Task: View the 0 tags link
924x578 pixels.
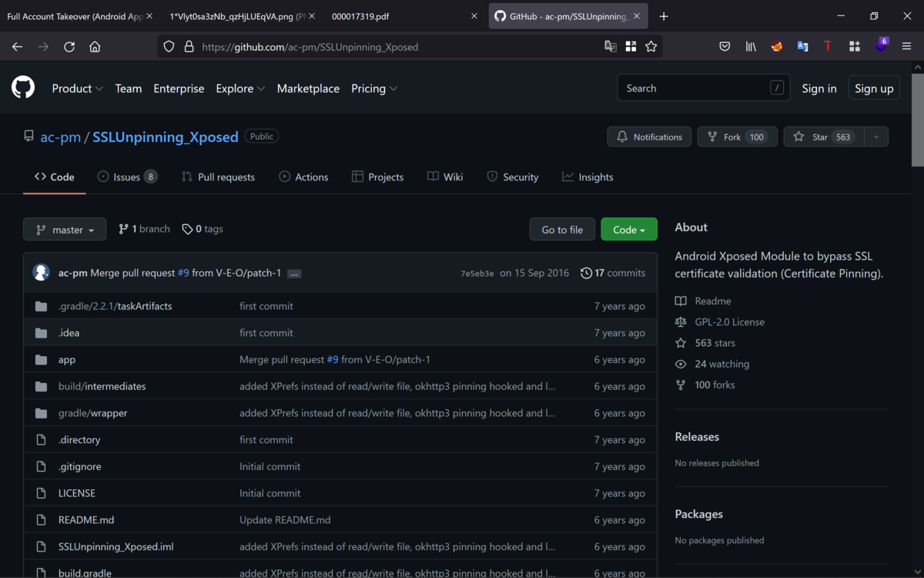Action: point(203,229)
